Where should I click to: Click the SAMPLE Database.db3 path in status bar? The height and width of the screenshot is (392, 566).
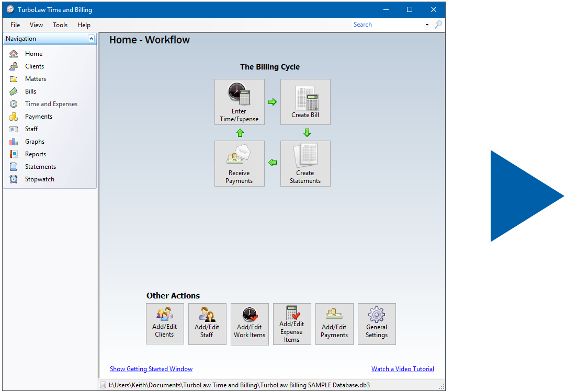tap(240, 385)
